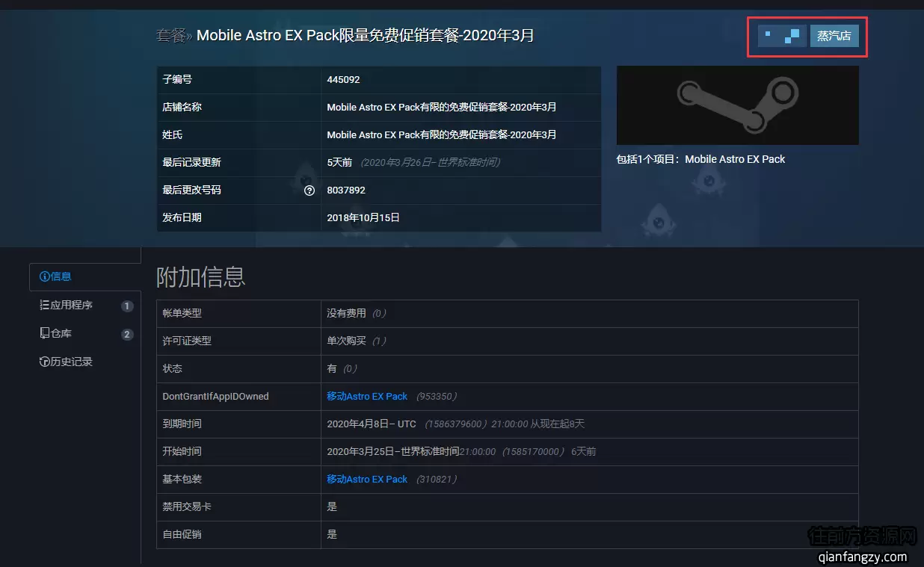Click the DontGrantIfAppIDOwned label
Image resolution: width=924 pixels, height=567 pixels.
click(x=215, y=396)
